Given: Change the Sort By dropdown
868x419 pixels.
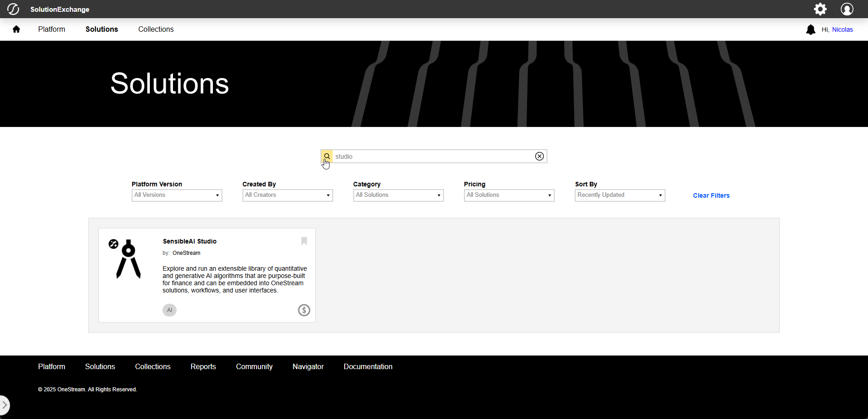Looking at the screenshot, I should [620, 195].
